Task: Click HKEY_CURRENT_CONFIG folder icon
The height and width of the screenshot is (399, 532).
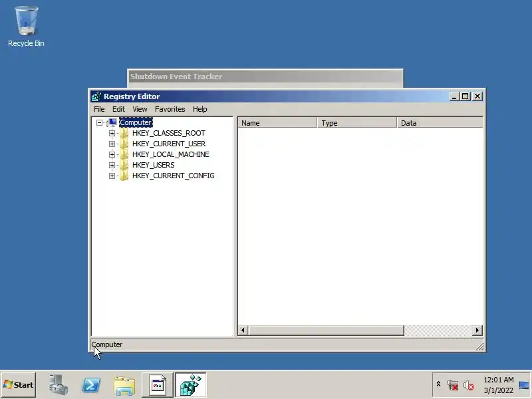Action: pyautogui.click(x=124, y=176)
